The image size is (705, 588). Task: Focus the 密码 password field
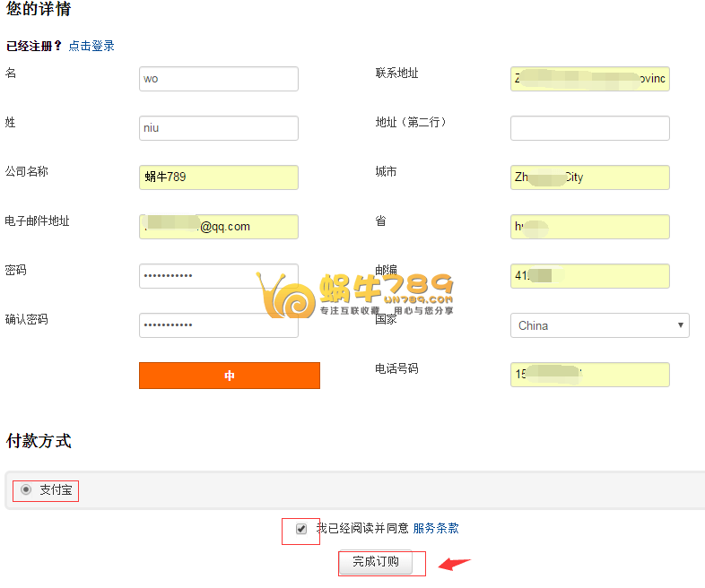pyautogui.click(x=218, y=276)
